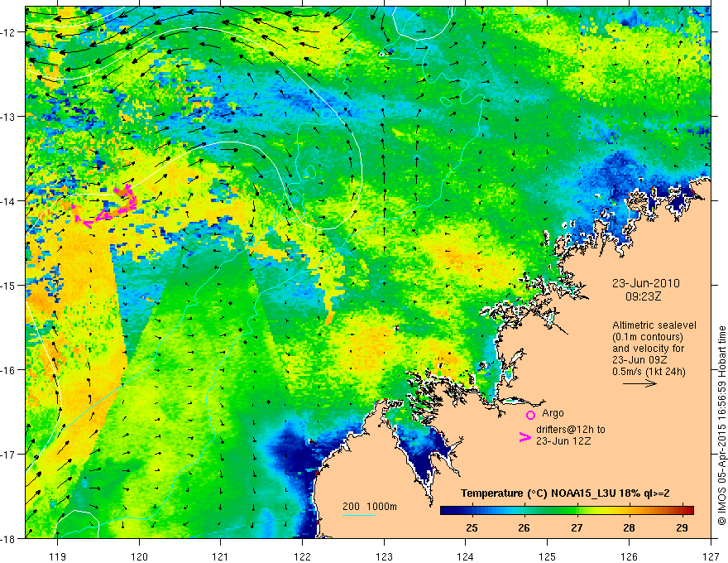Screen dimensions: 728x563
Task: Click the cyan 200 1000m depth contour legend line
Action: click(x=359, y=515)
